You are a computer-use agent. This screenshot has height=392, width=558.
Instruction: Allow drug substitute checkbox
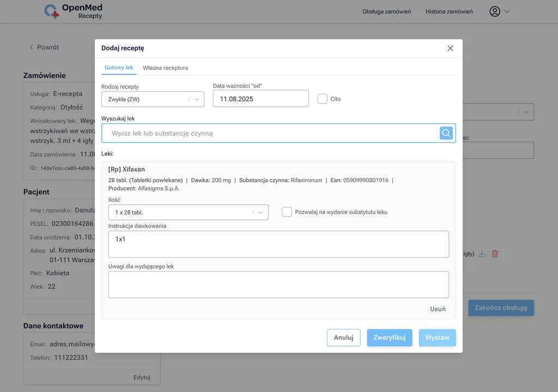tap(287, 212)
